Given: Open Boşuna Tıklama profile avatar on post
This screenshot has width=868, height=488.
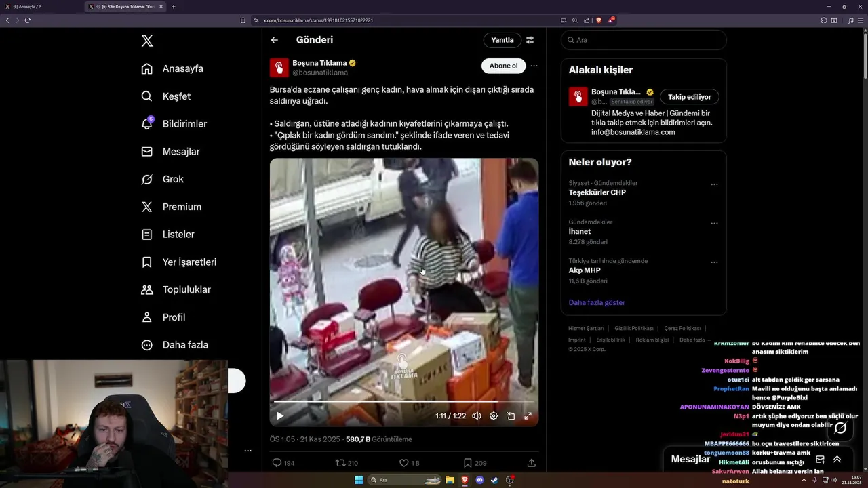Looking at the screenshot, I should [279, 68].
